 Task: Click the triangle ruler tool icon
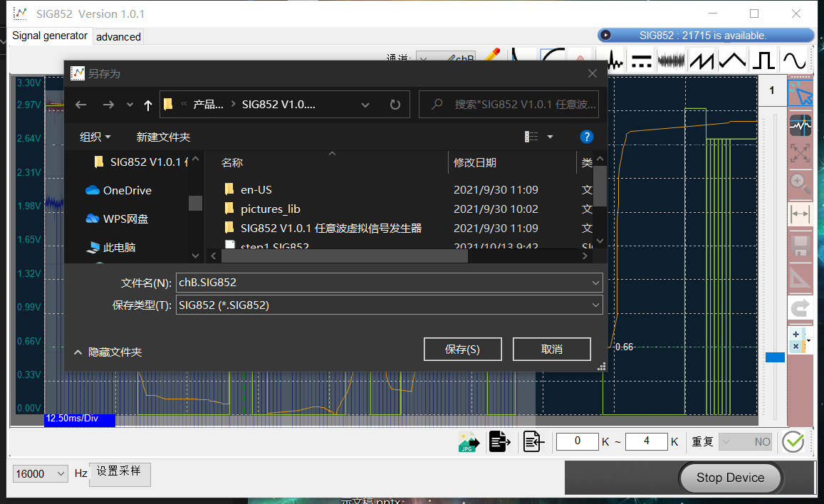800,277
